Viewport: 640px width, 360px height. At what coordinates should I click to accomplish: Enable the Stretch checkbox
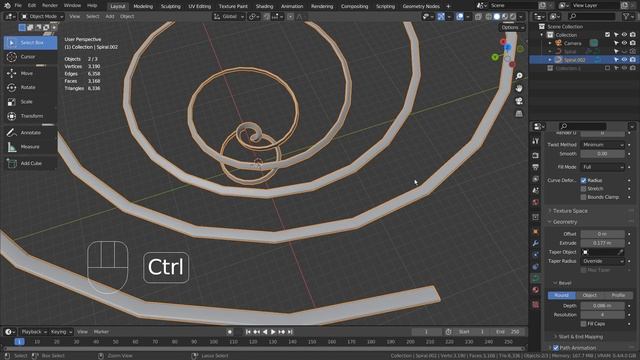pyautogui.click(x=584, y=189)
